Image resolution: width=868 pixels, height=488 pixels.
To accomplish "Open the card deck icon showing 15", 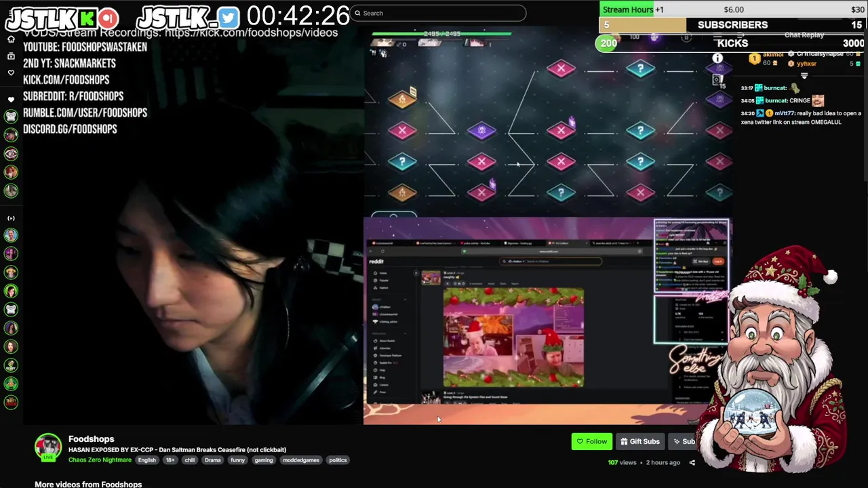I will point(717,81).
